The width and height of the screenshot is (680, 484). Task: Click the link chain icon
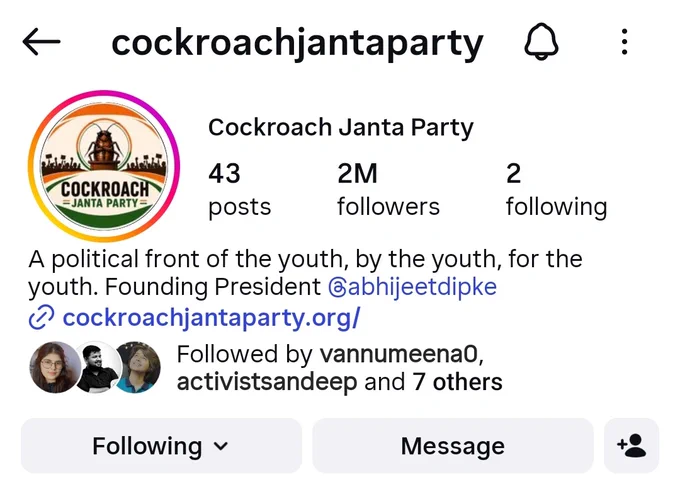tap(41, 317)
